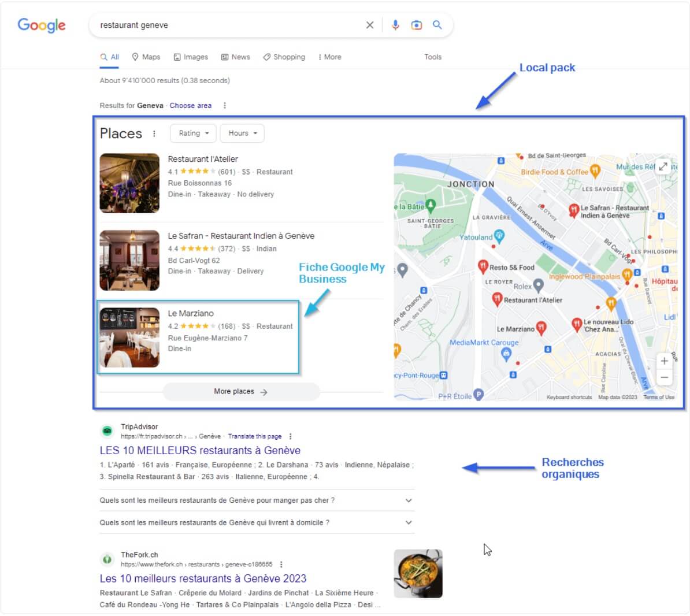The image size is (690, 616).
Task: Click Yatouland teal map marker
Action: click(499, 236)
